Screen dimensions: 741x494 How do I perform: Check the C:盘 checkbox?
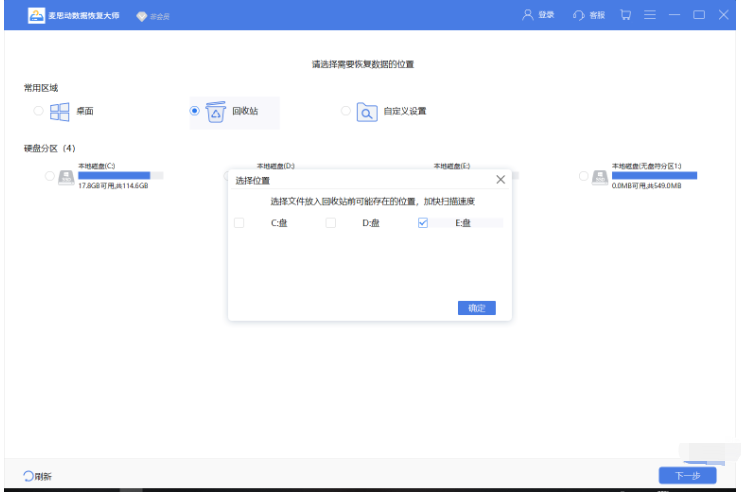pyautogui.click(x=239, y=223)
